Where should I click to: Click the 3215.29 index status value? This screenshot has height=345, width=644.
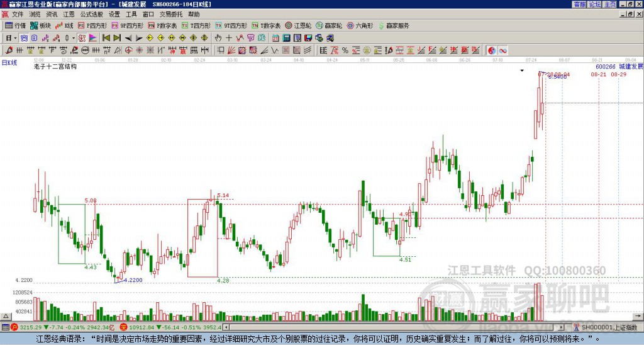[x=31, y=327]
